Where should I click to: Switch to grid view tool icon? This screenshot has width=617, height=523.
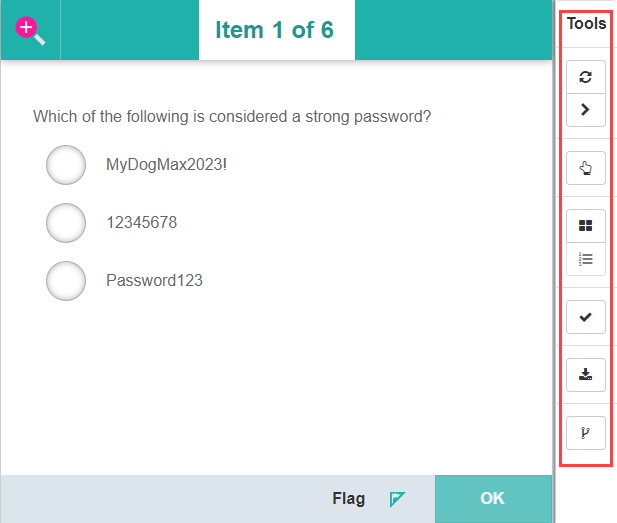tap(586, 226)
